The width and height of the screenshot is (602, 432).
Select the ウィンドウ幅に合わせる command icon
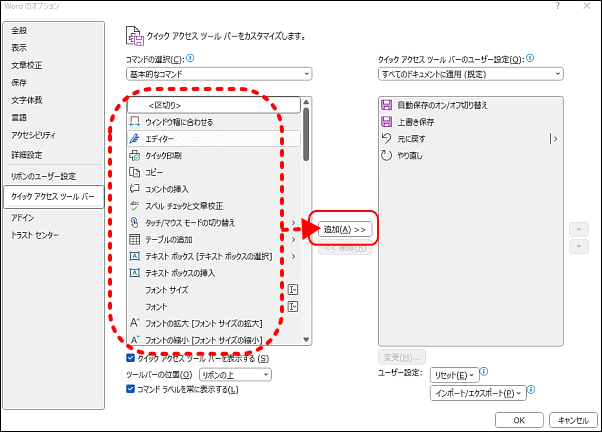[134, 122]
